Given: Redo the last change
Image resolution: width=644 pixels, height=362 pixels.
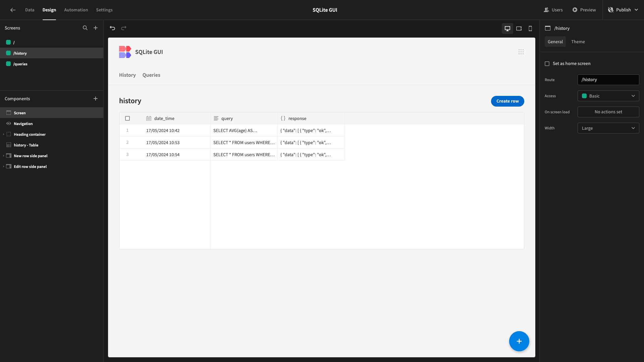Looking at the screenshot, I should (124, 28).
